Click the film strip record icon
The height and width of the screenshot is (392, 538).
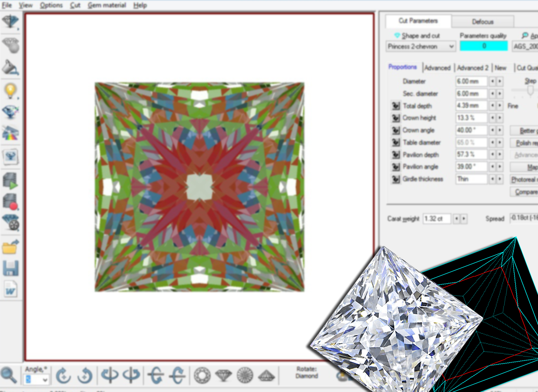point(10,201)
